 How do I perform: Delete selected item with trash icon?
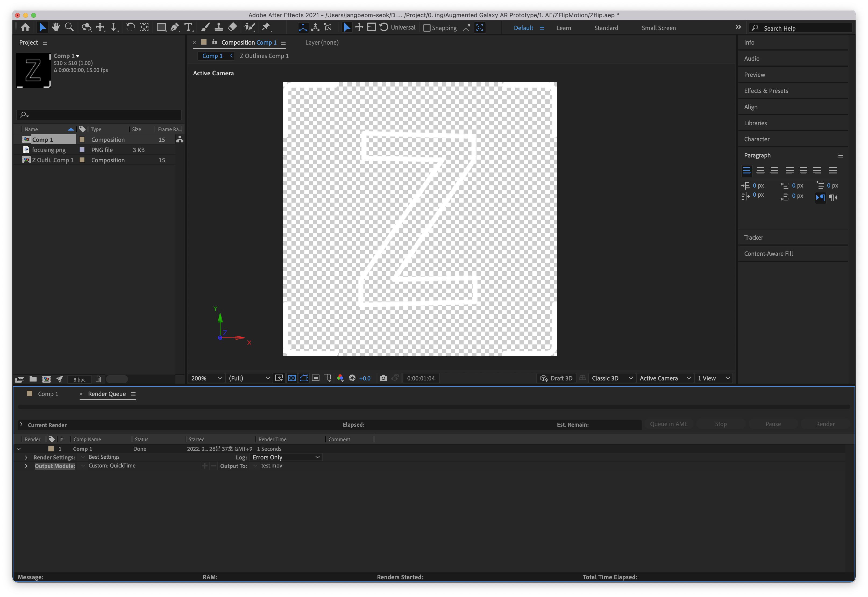[x=98, y=379]
